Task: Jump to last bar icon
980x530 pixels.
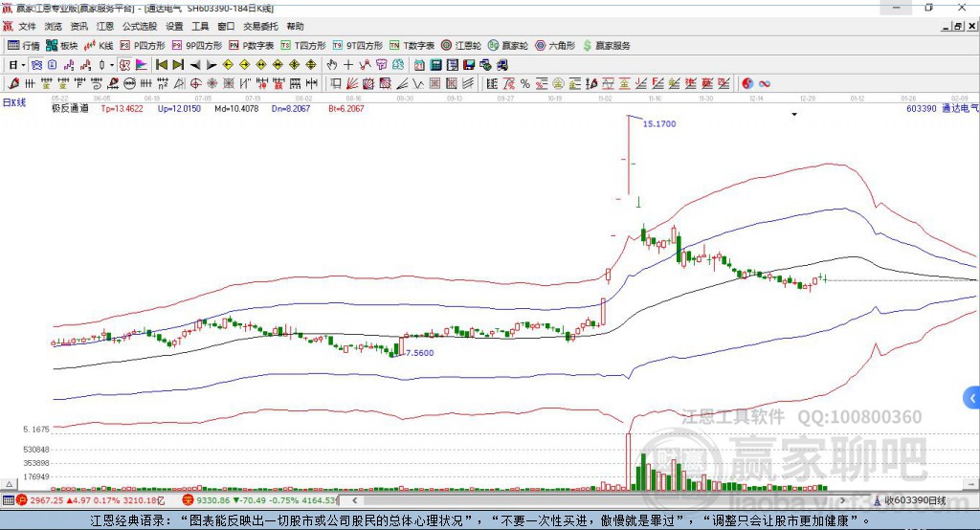Action: (178, 65)
